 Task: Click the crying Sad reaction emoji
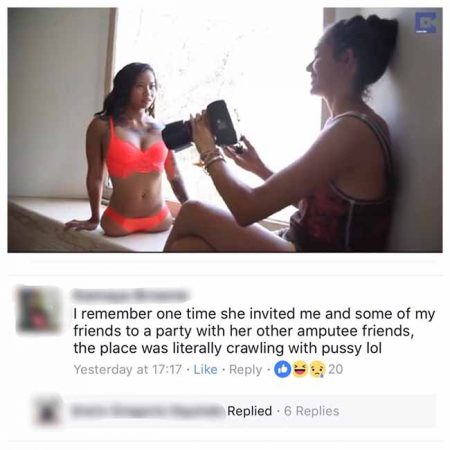coord(317,370)
